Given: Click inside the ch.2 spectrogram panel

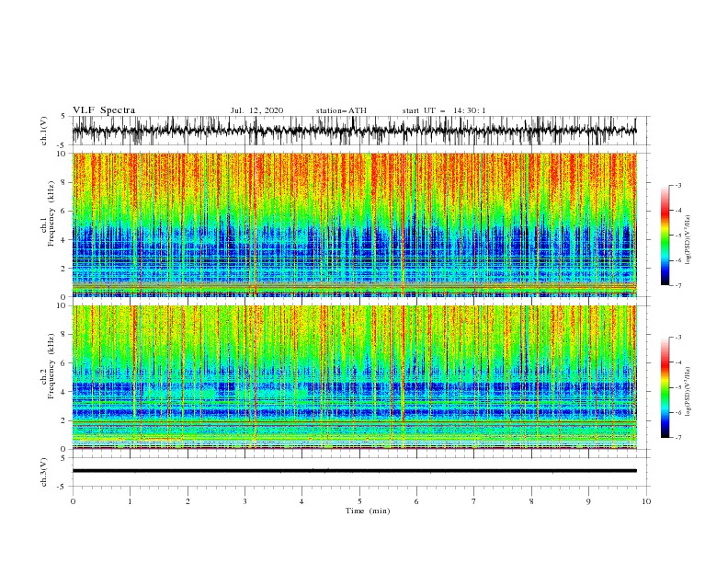Looking at the screenshot, I should (355, 377).
